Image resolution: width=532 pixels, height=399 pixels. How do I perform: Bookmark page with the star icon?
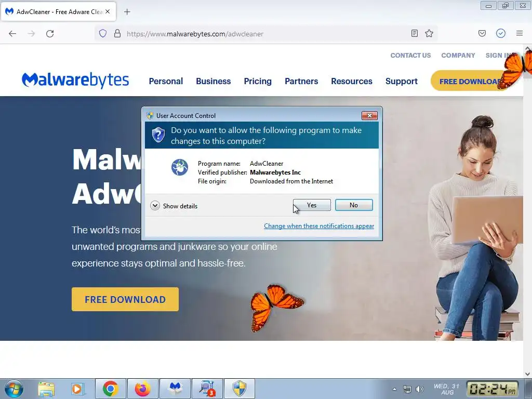429,33
